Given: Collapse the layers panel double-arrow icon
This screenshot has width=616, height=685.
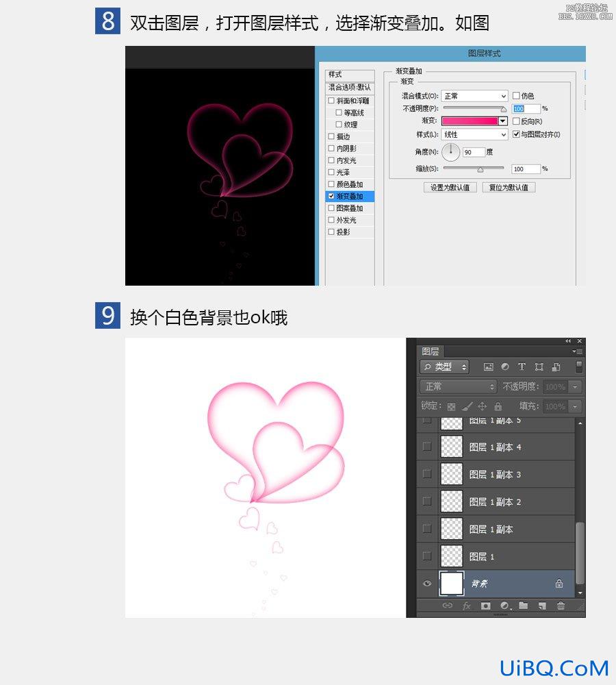Looking at the screenshot, I should coord(567,340).
